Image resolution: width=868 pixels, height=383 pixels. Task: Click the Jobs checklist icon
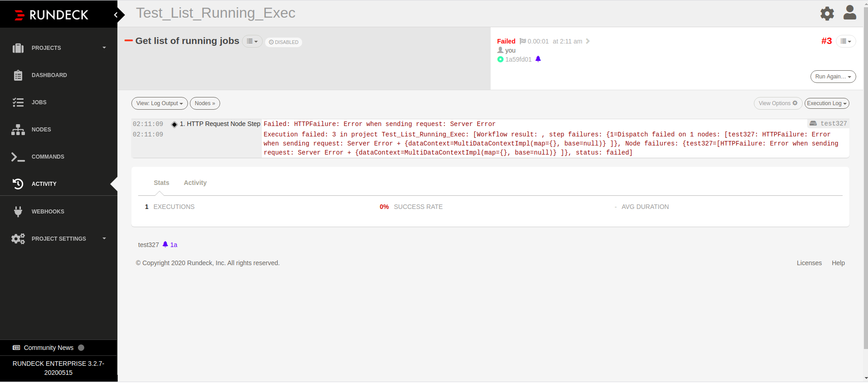point(18,102)
